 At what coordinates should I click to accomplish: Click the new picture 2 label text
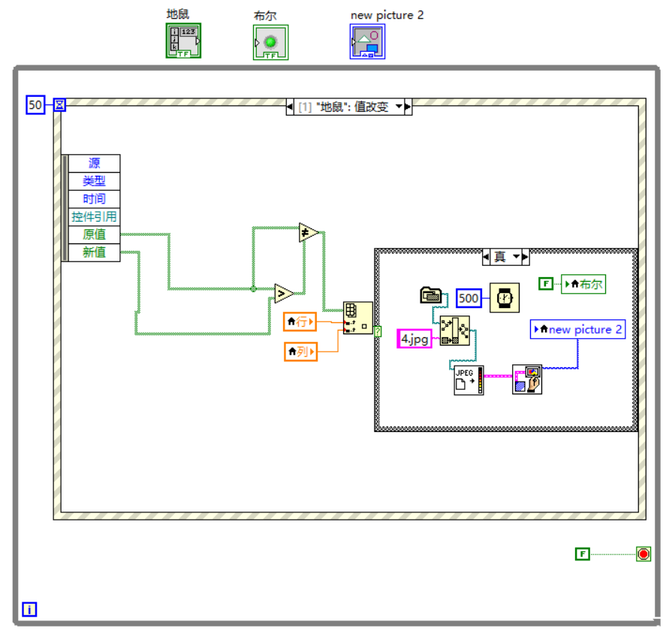click(387, 15)
